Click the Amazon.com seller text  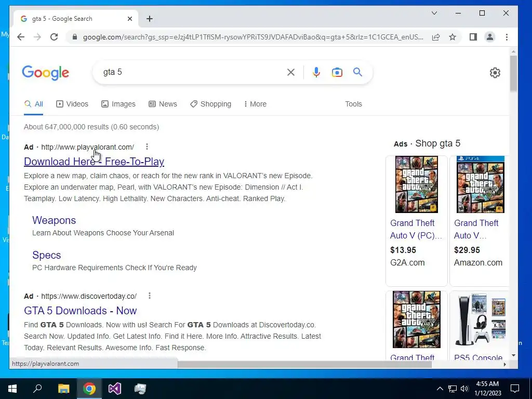pos(478,262)
